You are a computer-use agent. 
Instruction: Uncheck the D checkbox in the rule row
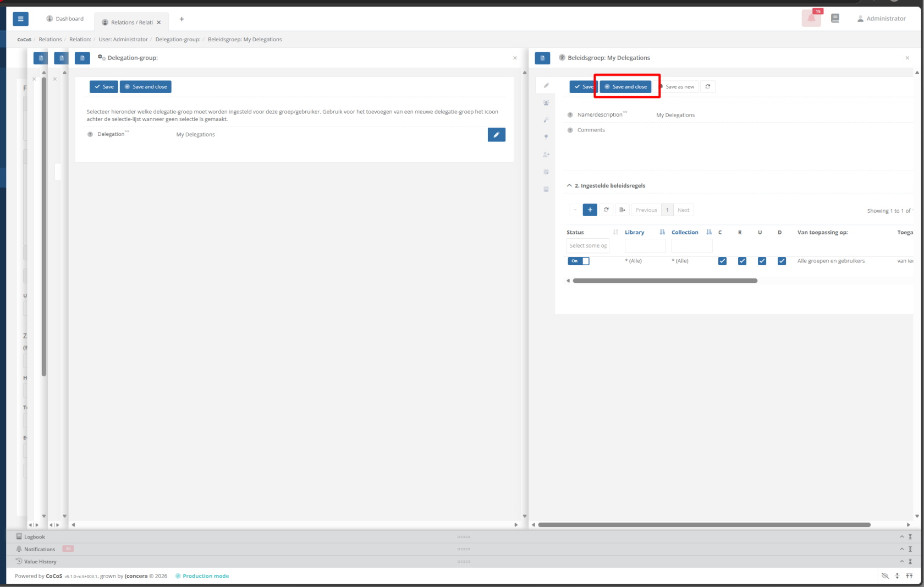782,261
